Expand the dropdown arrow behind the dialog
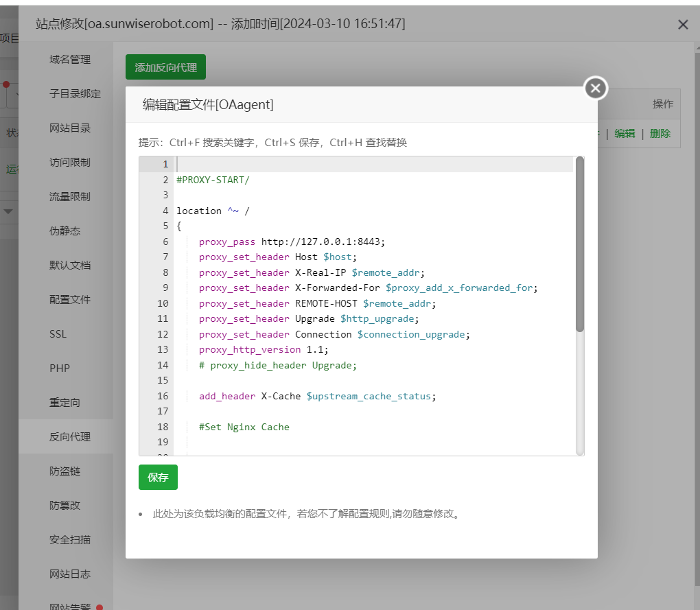The image size is (700, 610). (x=8, y=211)
